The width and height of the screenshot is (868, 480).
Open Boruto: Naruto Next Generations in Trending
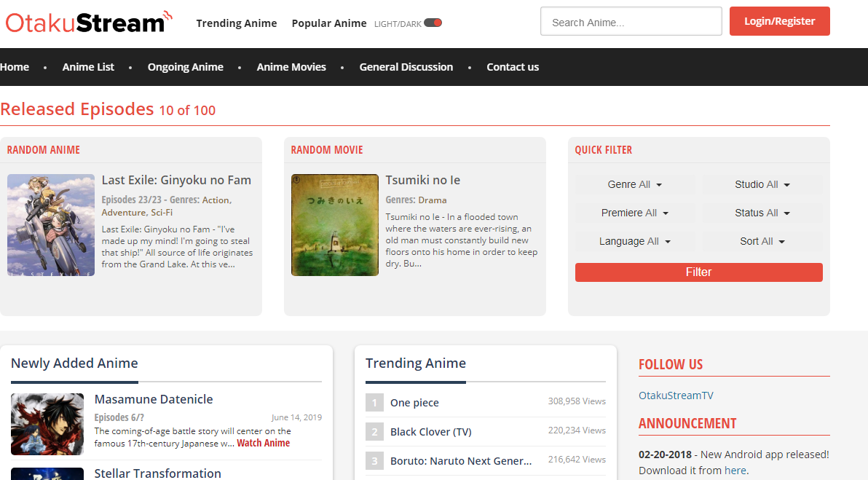coord(460,460)
